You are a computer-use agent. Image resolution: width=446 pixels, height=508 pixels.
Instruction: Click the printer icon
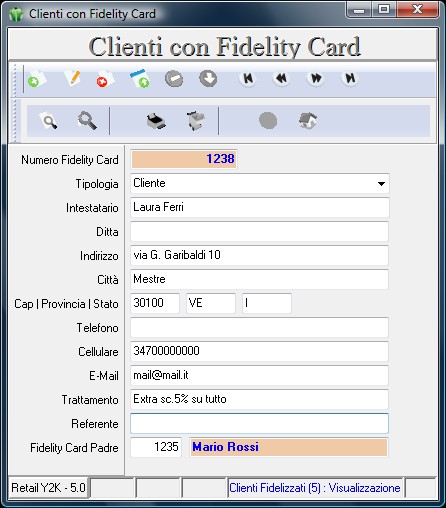point(156,121)
